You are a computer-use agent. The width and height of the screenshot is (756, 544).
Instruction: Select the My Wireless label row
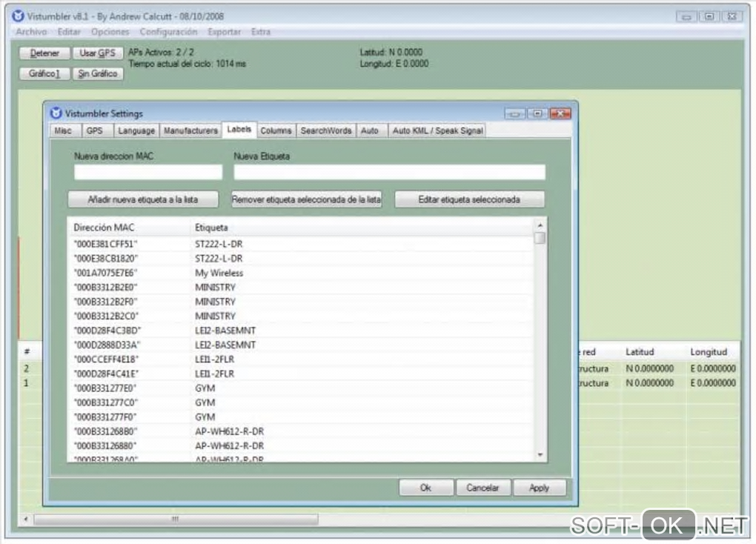301,273
